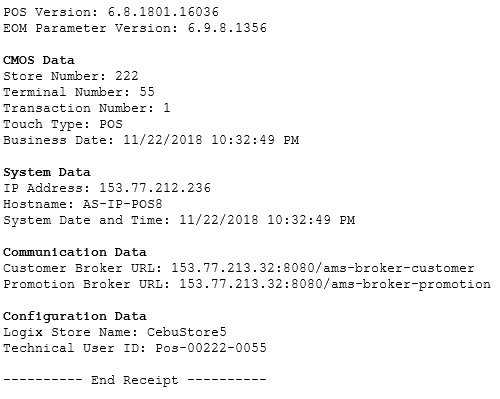This screenshot has width=500, height=399.
Task: Click the Technical User ID value
Action: pos(211,348)
